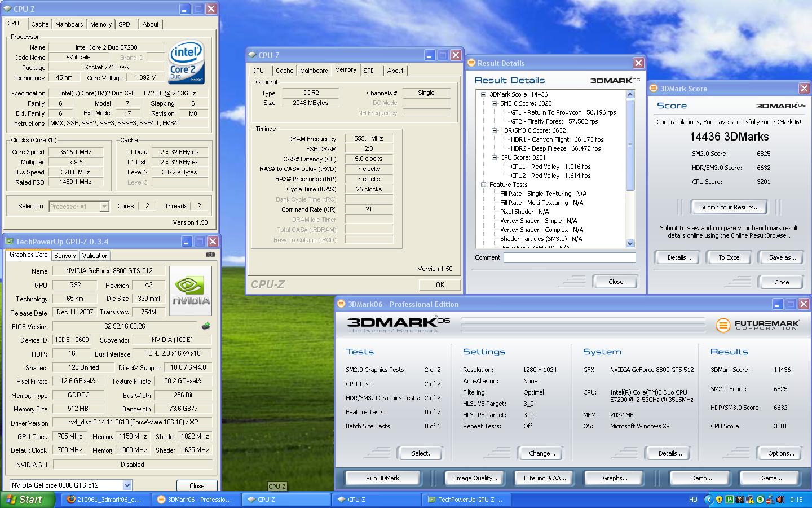Click the yellow security shield tray icon

click(720, 500)
